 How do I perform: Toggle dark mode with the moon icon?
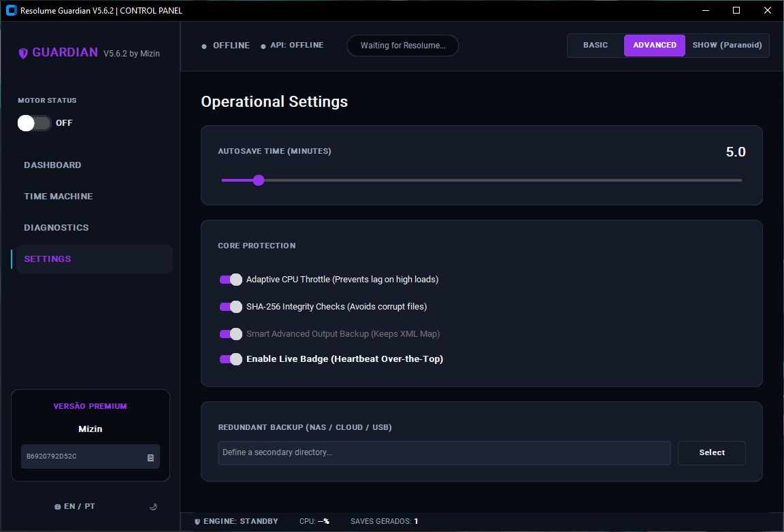tap(154, 507)
